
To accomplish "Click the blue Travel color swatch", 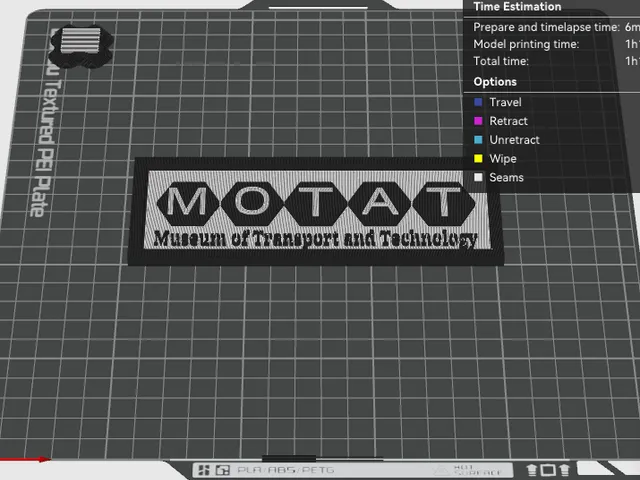I will coord(478,102).
